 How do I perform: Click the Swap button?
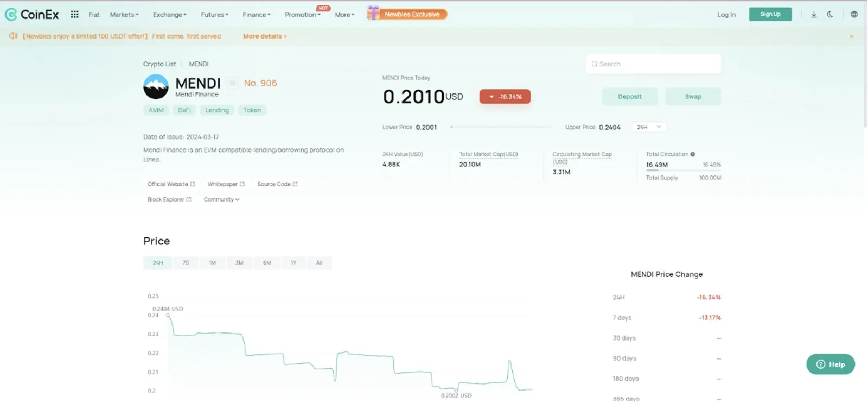point(693,97)
